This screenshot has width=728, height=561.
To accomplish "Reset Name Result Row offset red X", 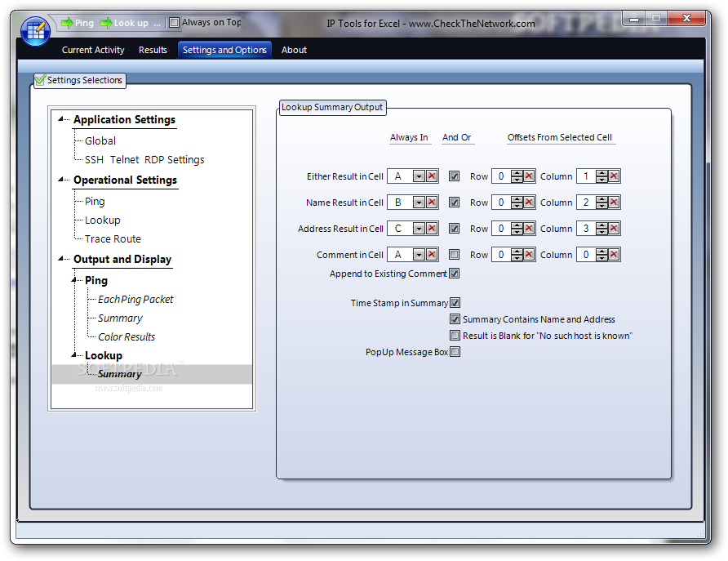I will (x=529, y=203).
